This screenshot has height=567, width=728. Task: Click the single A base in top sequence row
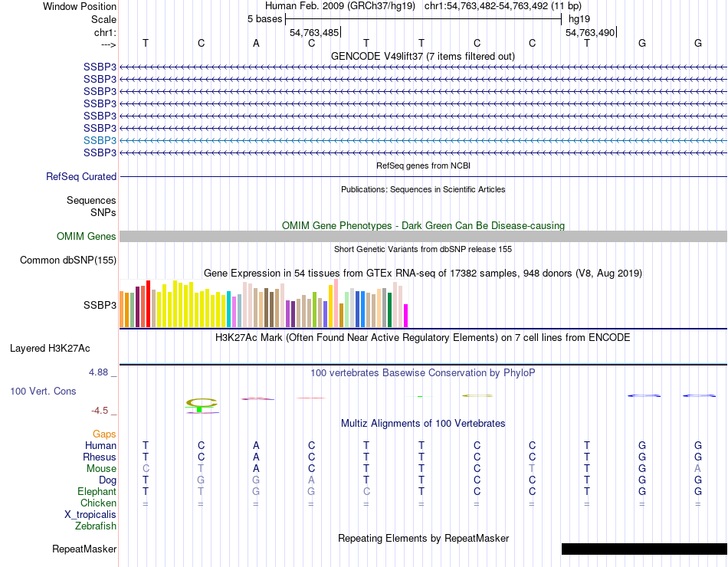coord(256,43)
